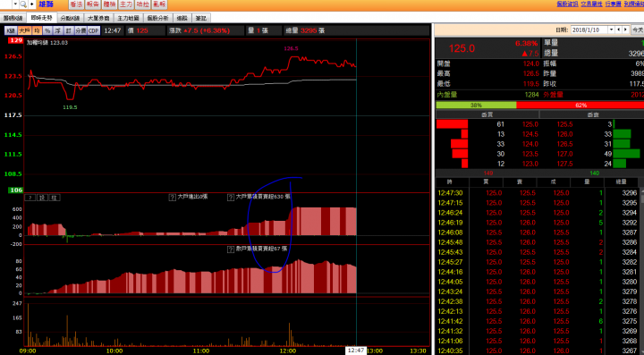Switch to the 主力地圖 tab

pyautogui.click(x=128, y=18)
